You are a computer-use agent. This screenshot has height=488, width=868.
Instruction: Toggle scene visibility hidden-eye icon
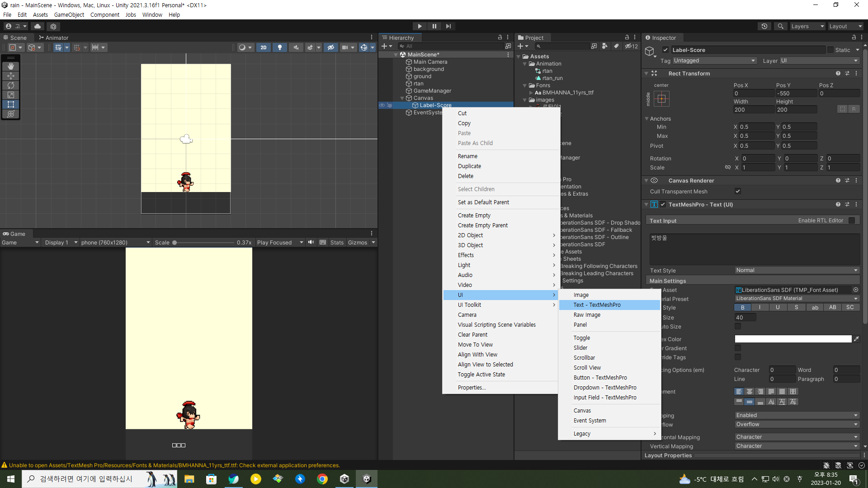pyautogui.click(x=331, y=47)
